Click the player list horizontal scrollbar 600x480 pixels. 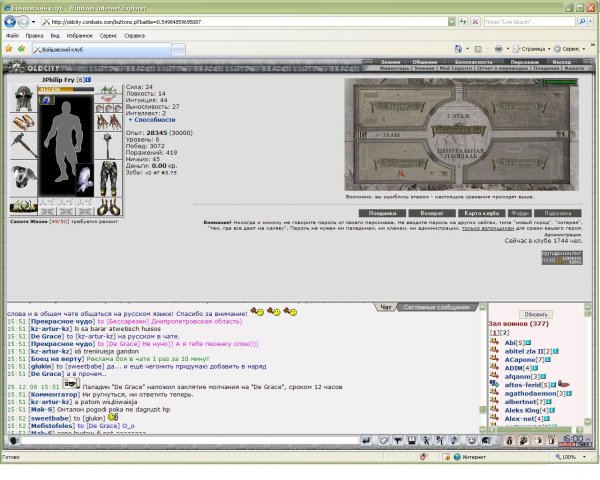pyautogui.click(x=537, y=429)
